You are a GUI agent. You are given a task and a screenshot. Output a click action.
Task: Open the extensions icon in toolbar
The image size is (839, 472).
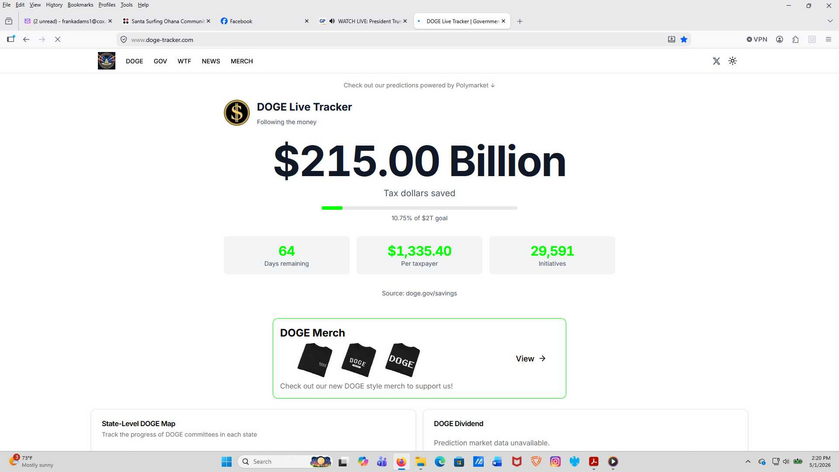click(796, 40)
